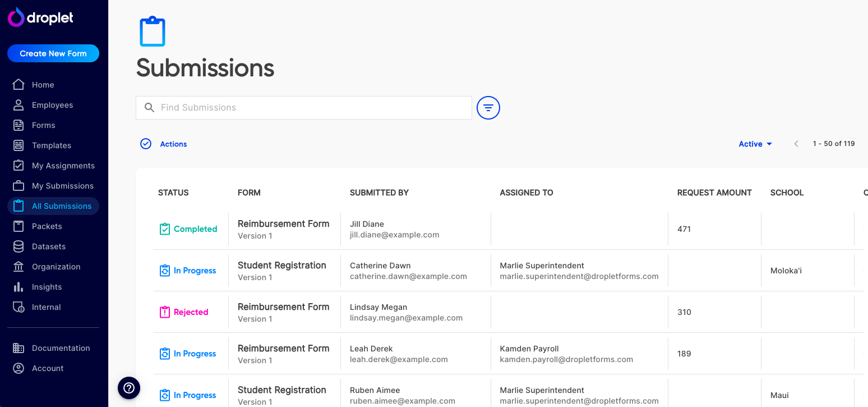
Task: Click the All Submissions clipboard icon
Action: tap(19, 206)
